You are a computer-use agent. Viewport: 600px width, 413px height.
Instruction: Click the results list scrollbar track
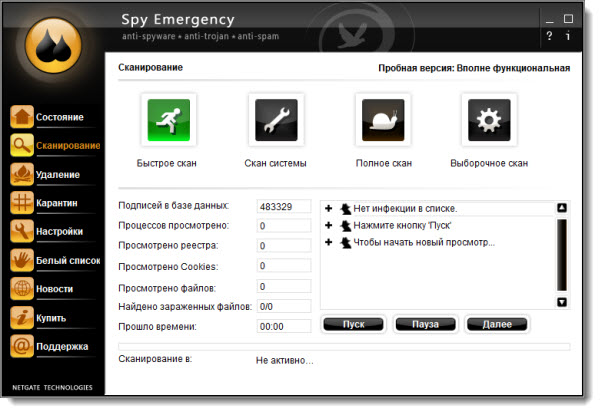[x=562, y=255]
